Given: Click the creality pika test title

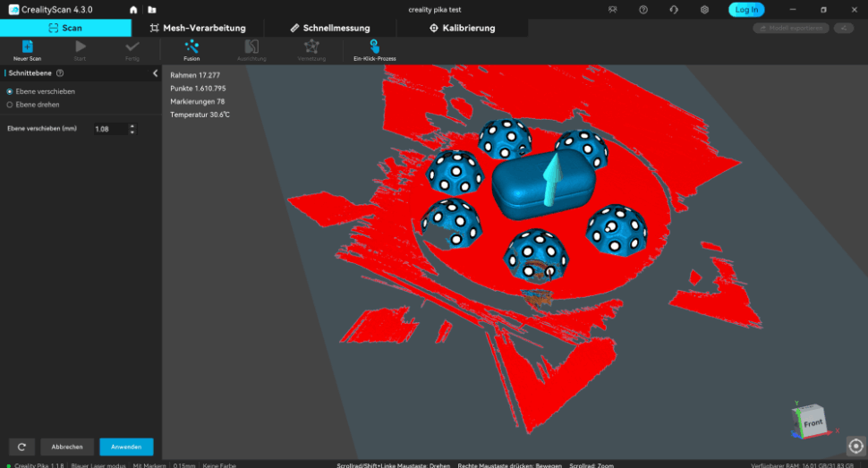Looking at the screenshot, I should 435,10.
